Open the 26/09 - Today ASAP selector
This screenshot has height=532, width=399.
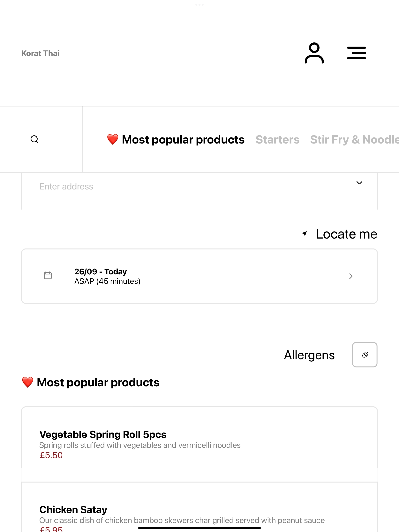click(x=199, y=276)
